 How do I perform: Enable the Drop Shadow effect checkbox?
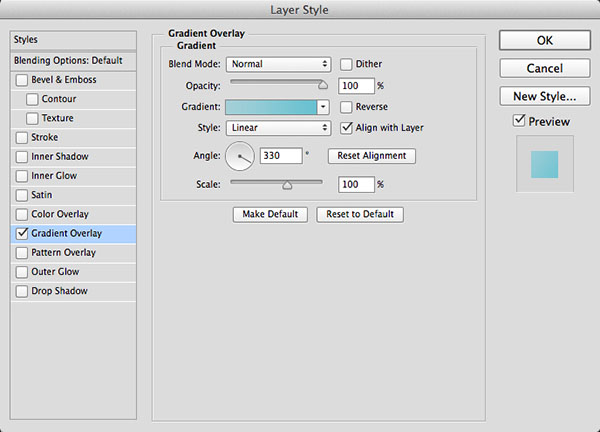21,291
